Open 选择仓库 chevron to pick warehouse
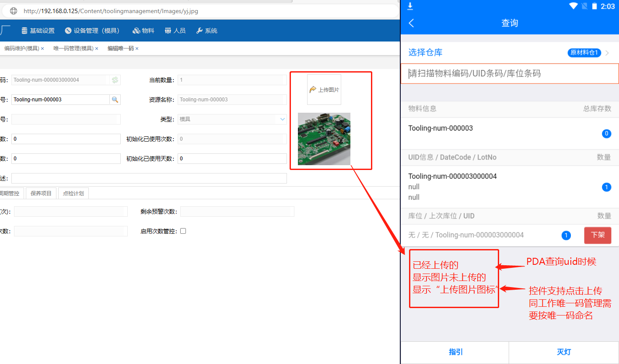This screenshot has width=619, height=364. (x=607, y=53)
